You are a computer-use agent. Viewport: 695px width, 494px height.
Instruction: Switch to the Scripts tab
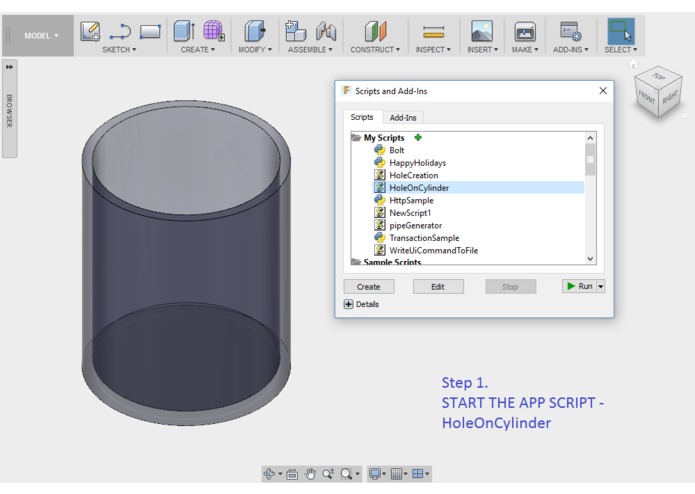click(x=362, y=117)
